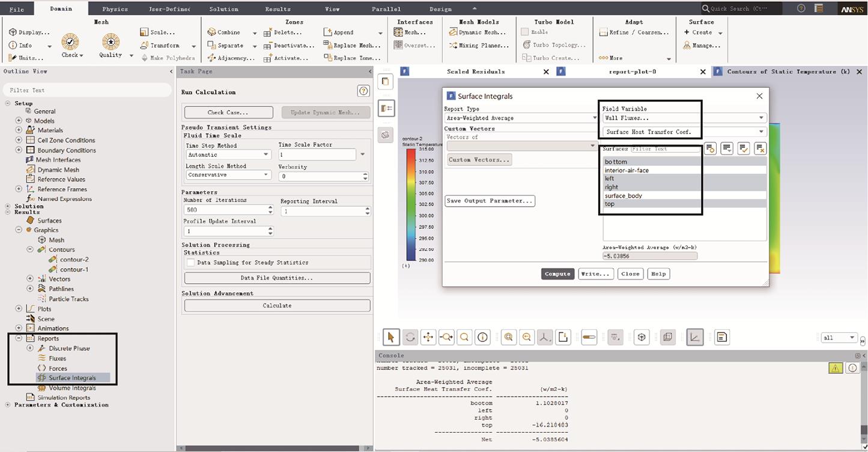The width and height of the screenshot is (868, 452).
Task: Select Surface Integrals in outline tree
Action: [73, 378]
